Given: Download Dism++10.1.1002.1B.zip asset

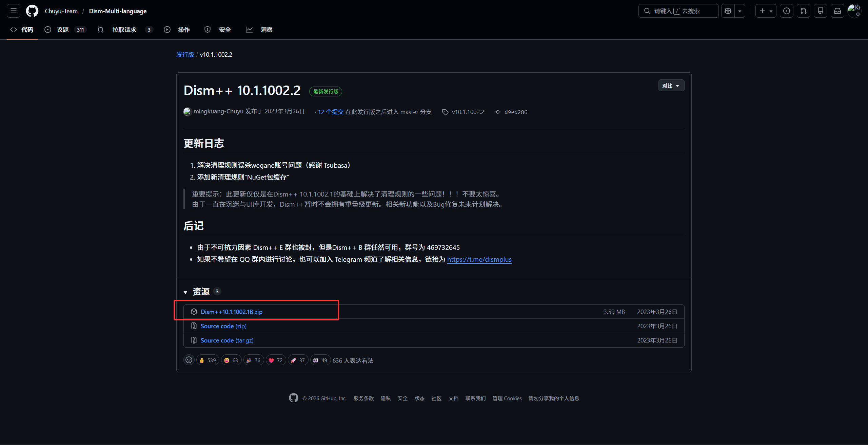Looking at the screenshot, I should [x=231, y=312].
